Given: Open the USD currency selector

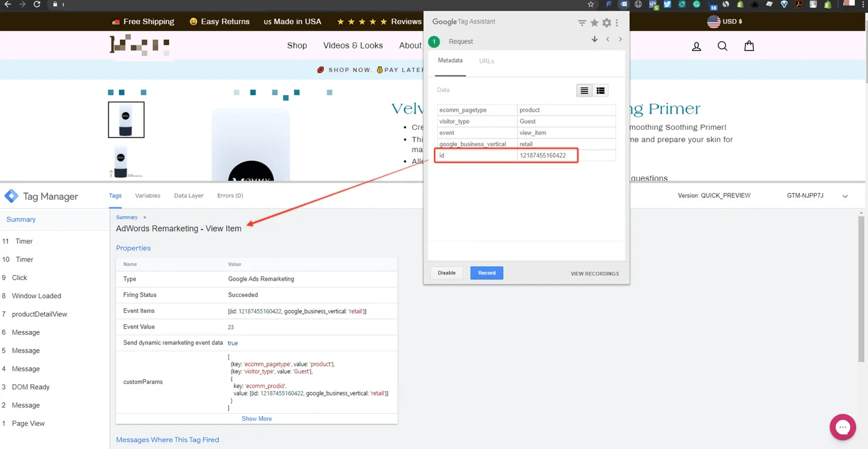Looking at the screenshot, I should tap(724, 21).
